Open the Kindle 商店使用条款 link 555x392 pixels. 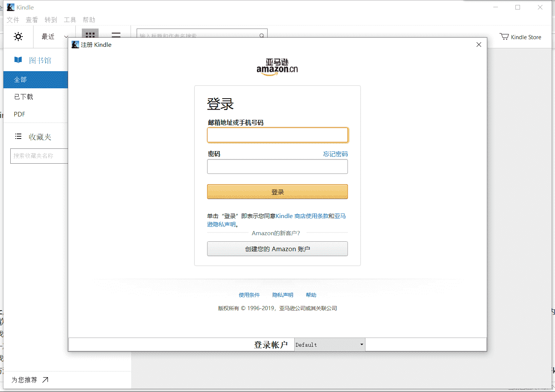click(x=302, y=216)
